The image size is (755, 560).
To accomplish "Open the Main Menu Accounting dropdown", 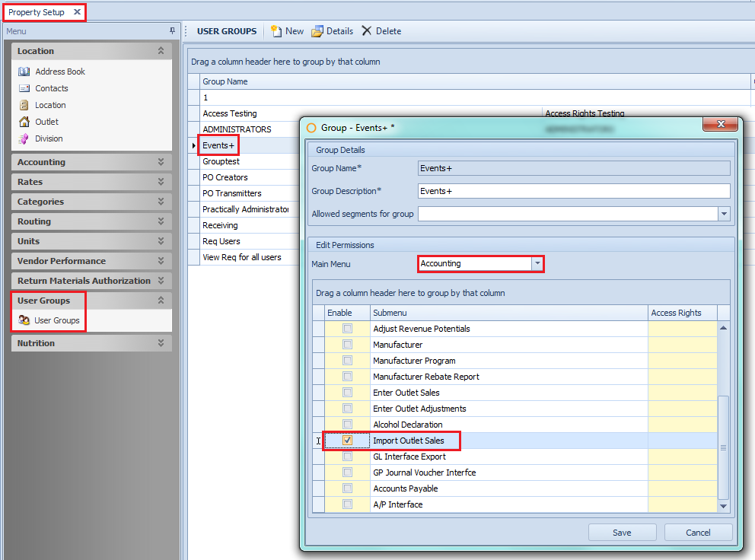I will click(537, 263).
